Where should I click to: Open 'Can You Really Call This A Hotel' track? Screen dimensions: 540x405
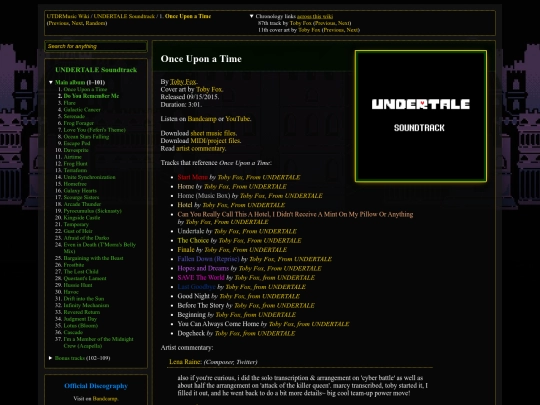(295, 214)
